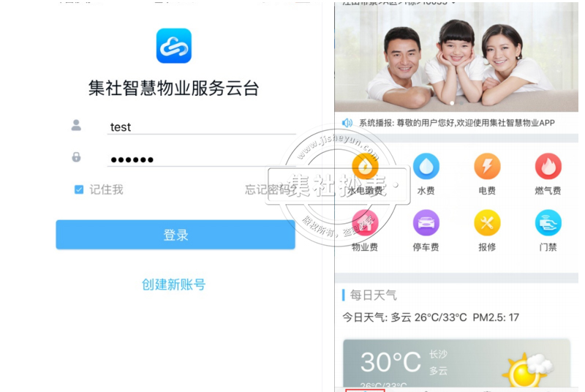The height and width of the screenshot is (392, 585).
Task: Open the 燃气费 flame icon
Action: tap(548, 166)
